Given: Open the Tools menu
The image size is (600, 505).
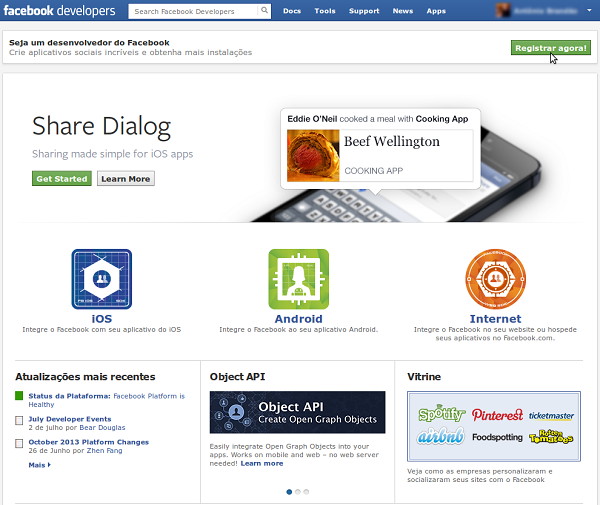Looking at the screenshot, I should click(x=325, y=11).
